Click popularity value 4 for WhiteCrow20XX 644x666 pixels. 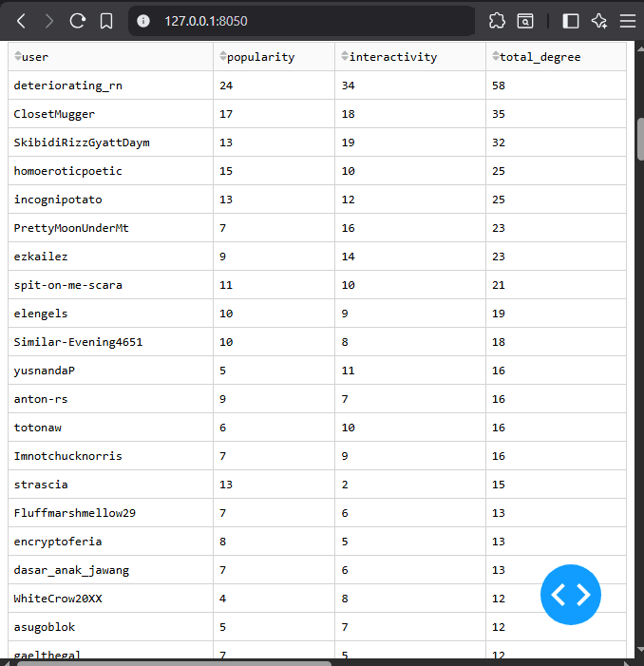pyautogui.click(x=274, y=599)
